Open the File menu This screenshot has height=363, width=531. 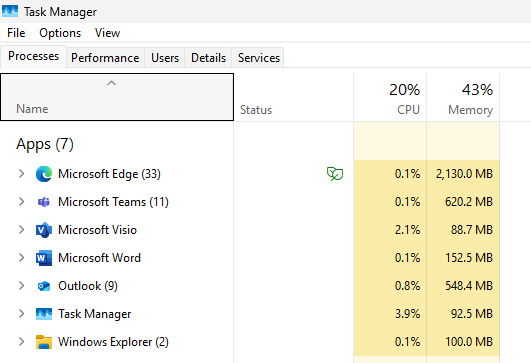click(16, 33)
